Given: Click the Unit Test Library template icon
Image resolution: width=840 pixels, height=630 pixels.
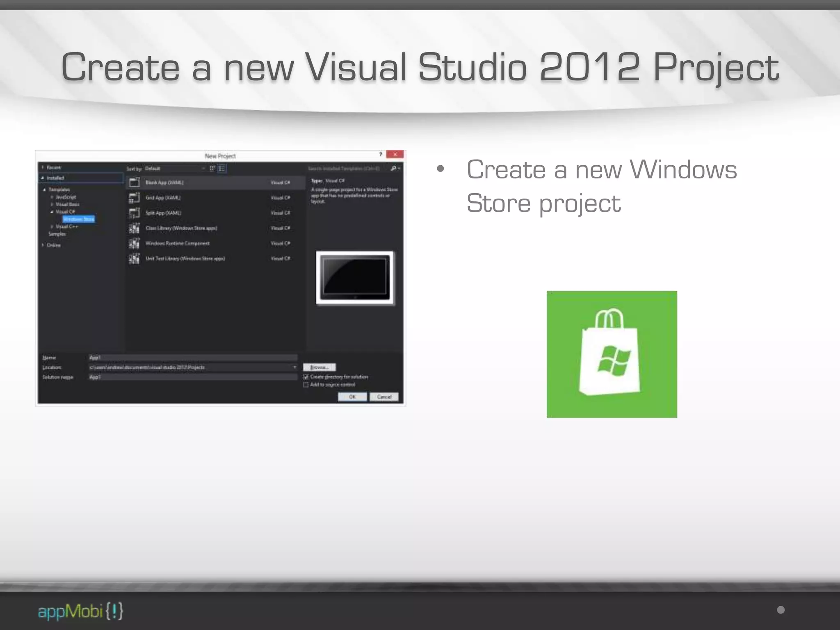Looking at the screenshot, I should [135, 258].
